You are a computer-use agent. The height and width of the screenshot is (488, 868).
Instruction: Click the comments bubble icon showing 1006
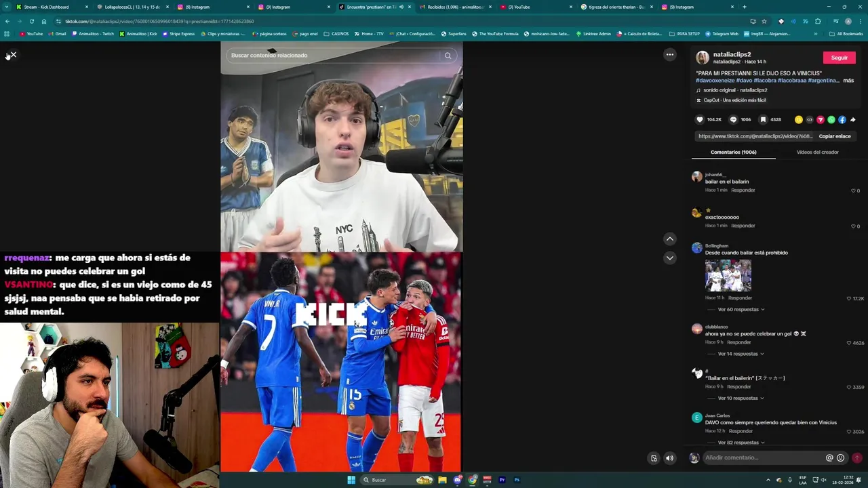733,119
